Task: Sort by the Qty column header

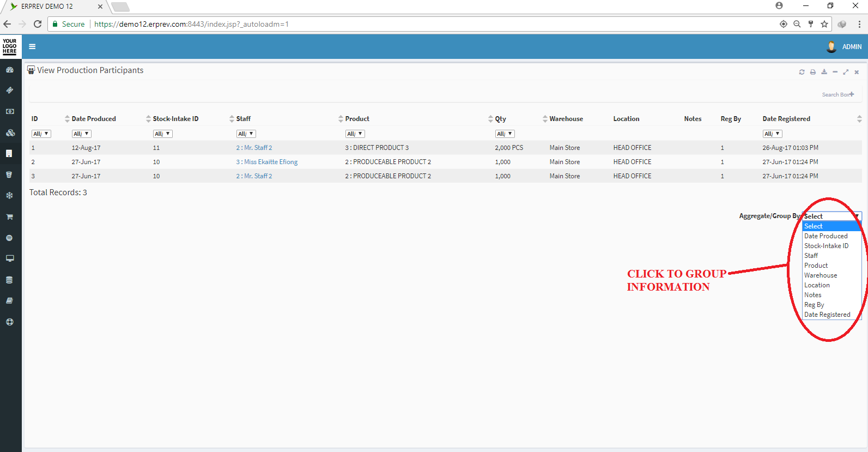Action: tap(501, 119)
